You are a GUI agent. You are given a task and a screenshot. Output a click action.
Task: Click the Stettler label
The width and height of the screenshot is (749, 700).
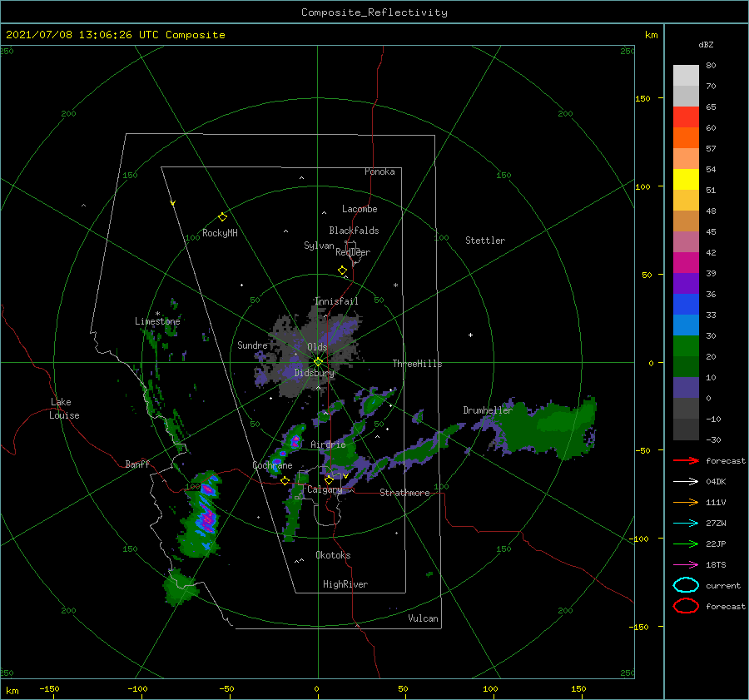pos(485,241)
